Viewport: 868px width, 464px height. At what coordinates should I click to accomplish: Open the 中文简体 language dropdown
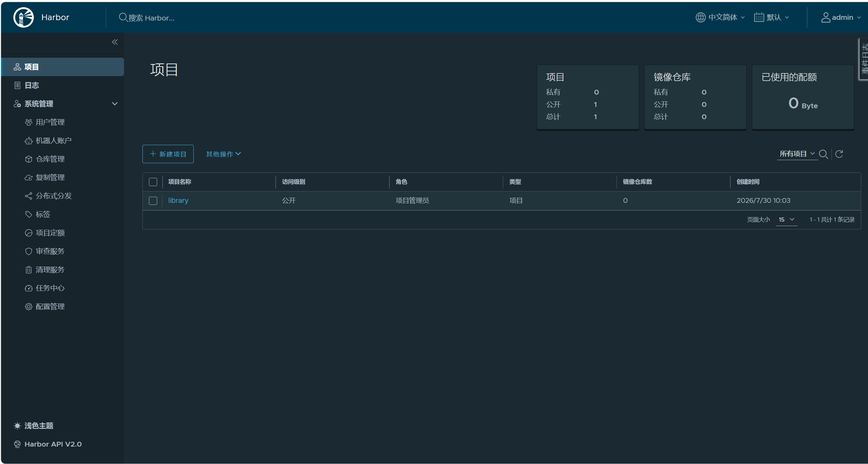click(720, 17)
